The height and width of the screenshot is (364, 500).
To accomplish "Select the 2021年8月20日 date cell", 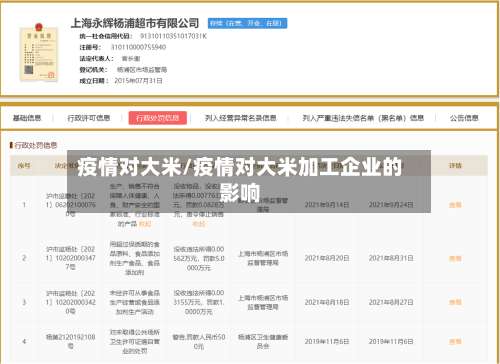I will pyautogui.click(x=327, y=258).
